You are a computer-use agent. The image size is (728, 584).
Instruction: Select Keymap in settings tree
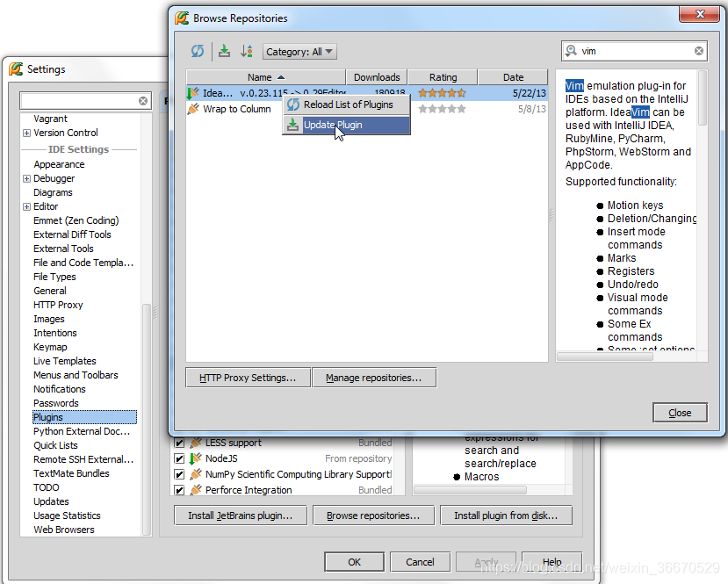tap(50, 347)
